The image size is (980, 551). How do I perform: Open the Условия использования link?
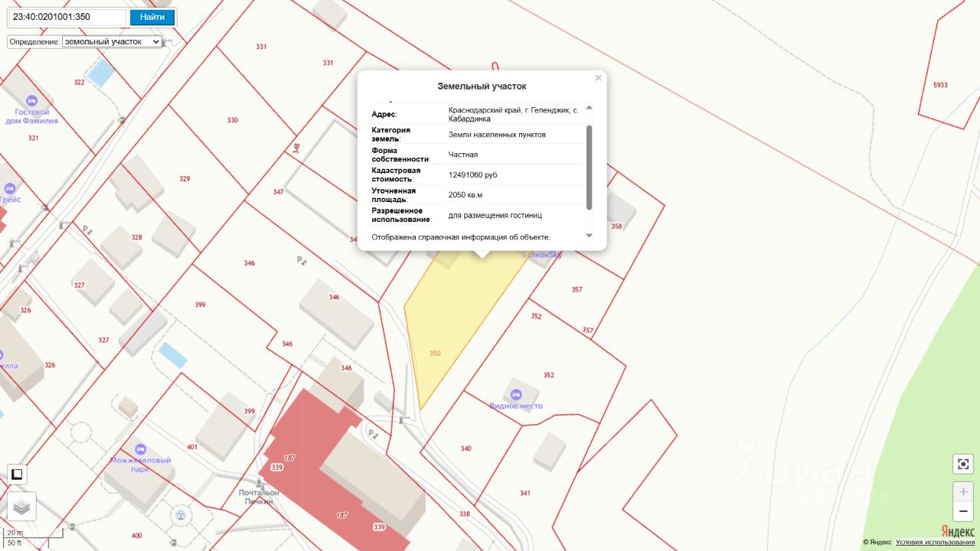click(935, 543)
